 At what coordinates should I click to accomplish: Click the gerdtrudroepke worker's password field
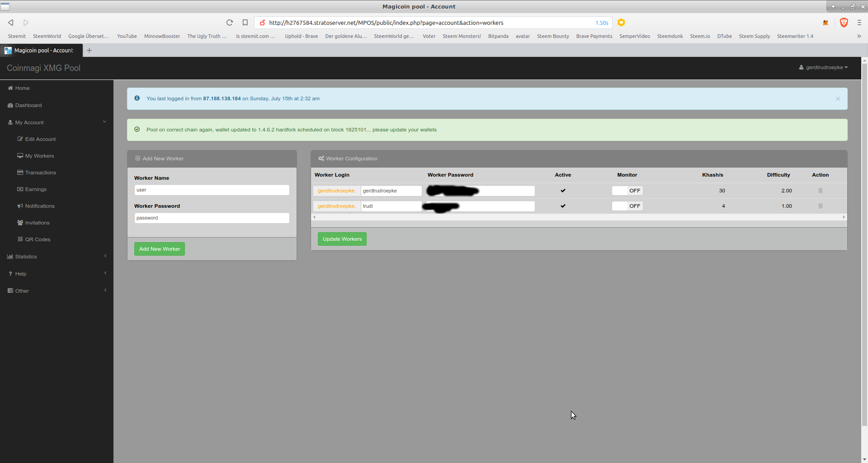tap(481, 191)
